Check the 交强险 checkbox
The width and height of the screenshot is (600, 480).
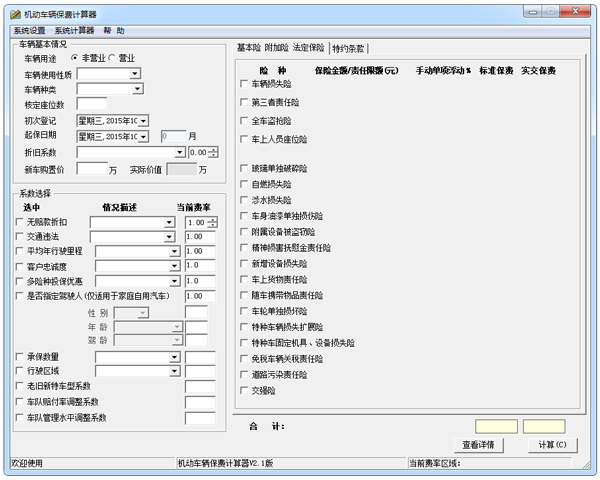tap(244, 390)
